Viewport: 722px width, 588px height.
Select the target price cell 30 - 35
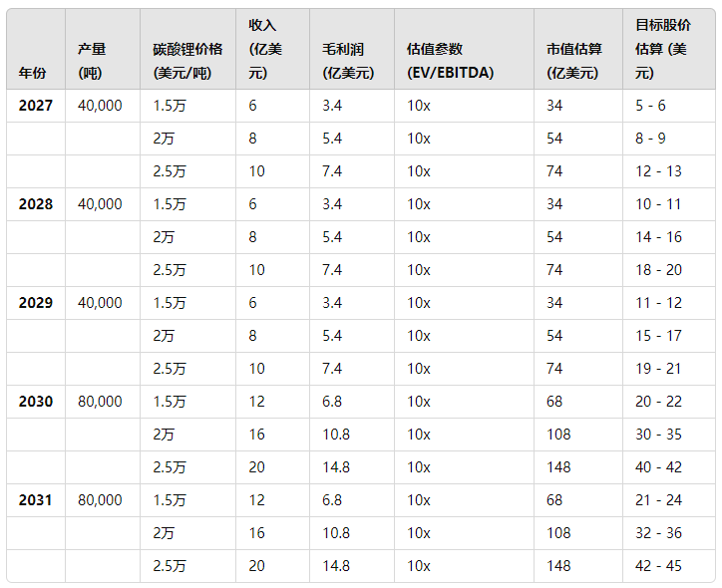pyautogui.click(x=658, y=435)
